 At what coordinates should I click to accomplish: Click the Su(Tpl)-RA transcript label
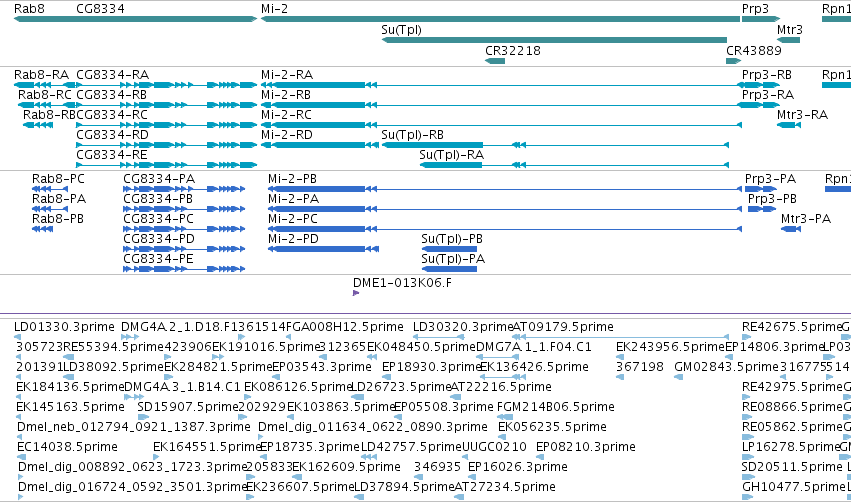(452, 155)
